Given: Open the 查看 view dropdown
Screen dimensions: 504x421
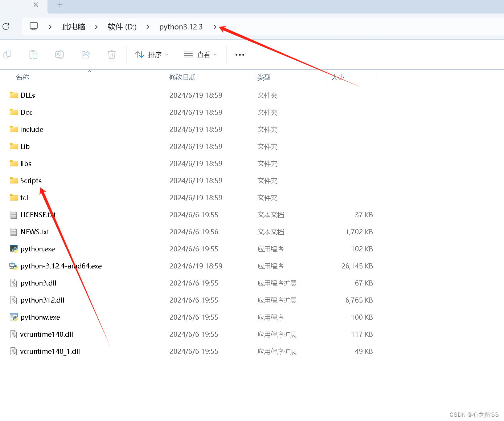Looking at the screenshot, I should pyautogui.click(x=200, y=54).
